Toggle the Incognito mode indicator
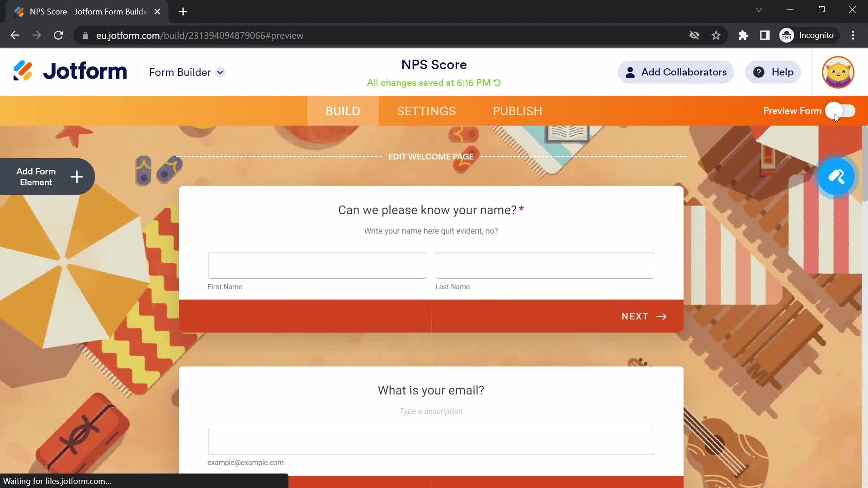This screenshot has width=868, height=488. 808,35
